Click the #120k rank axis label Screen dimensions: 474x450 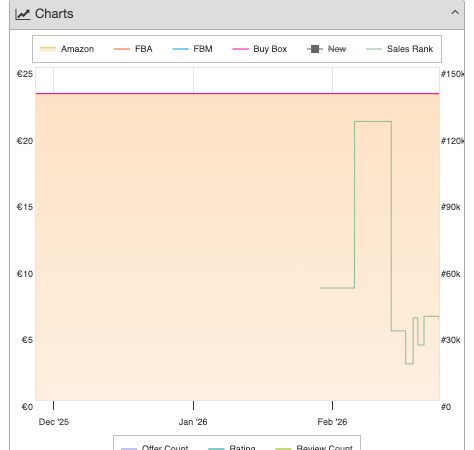453,141
